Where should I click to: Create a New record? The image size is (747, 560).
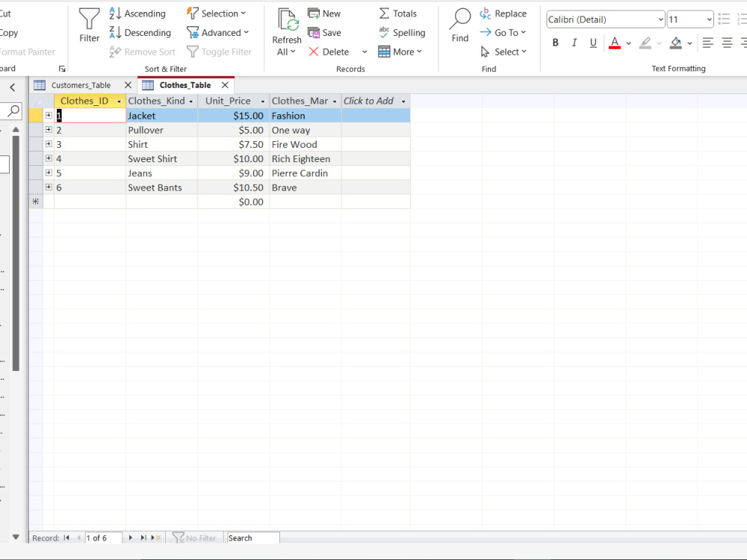coord(324,13)
